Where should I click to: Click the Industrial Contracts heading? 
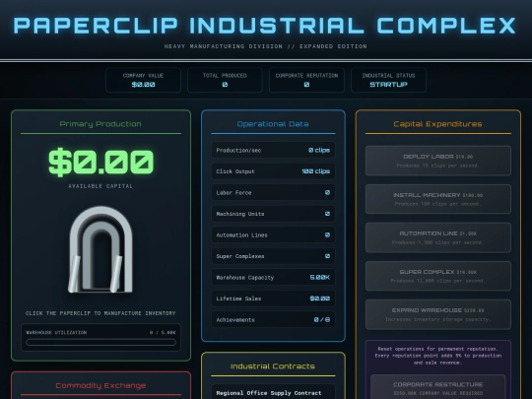pyautogui.click(x=273, y=366)
